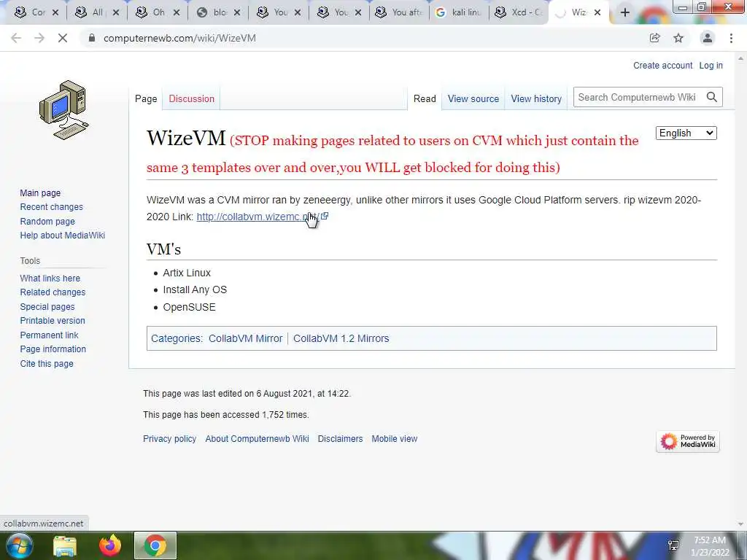The width and height of the screenshot is (747, 560).
Task: Open the English language dropdown
Action: 686,133
